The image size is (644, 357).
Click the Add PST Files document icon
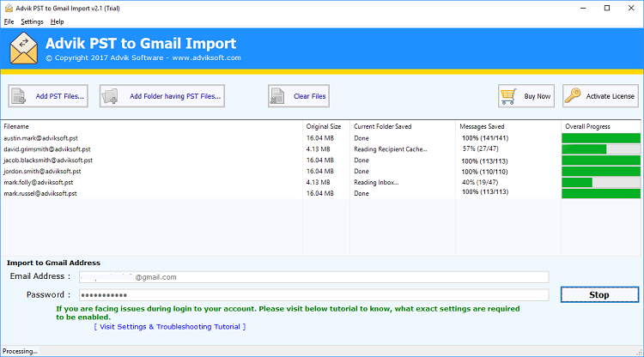[19, 96]
